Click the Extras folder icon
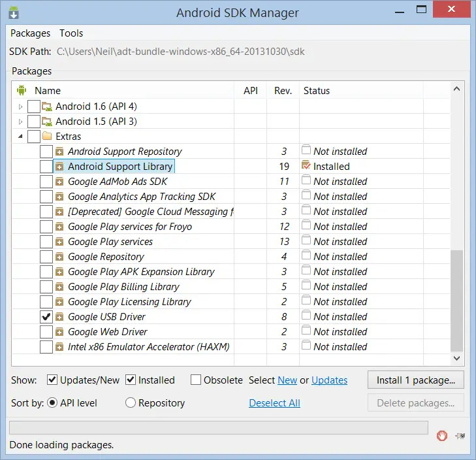The image size is (476, 460). 47,137
